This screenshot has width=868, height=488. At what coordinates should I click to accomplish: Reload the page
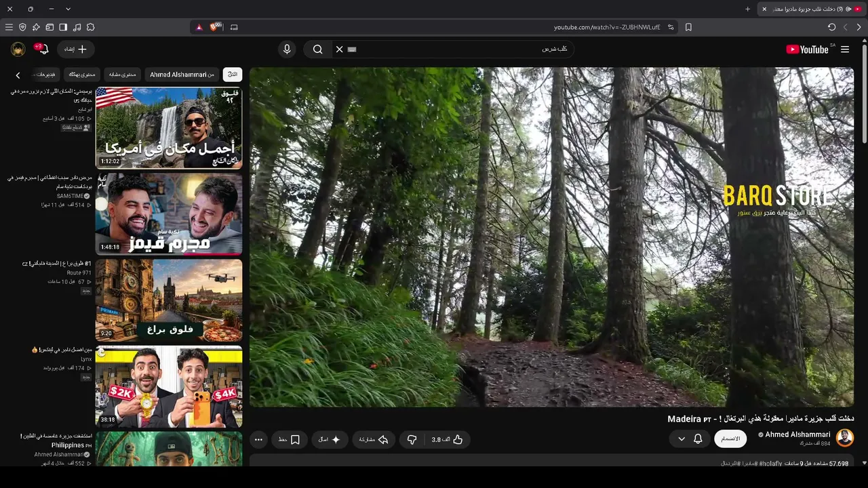(832, 27)
